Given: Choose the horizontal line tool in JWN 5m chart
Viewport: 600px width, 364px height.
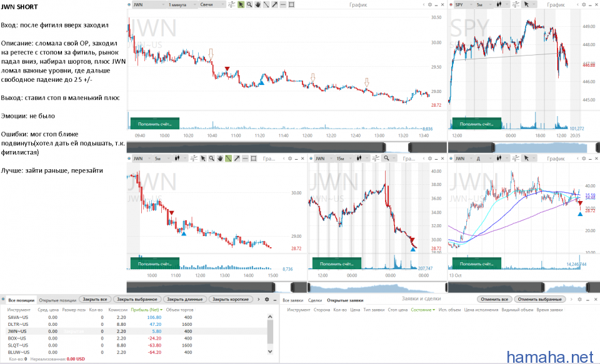Looking at the screenshot, I should tap(245, 159).
